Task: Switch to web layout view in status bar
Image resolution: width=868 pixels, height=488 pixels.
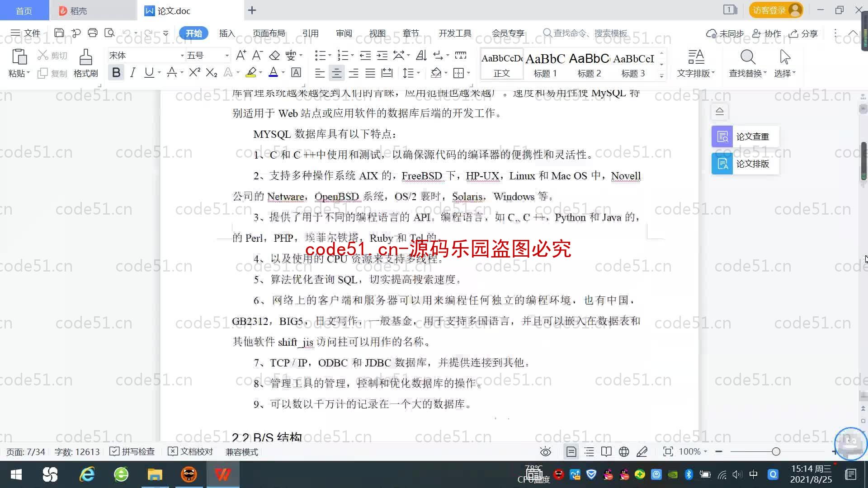Action: tap(624, 451)
